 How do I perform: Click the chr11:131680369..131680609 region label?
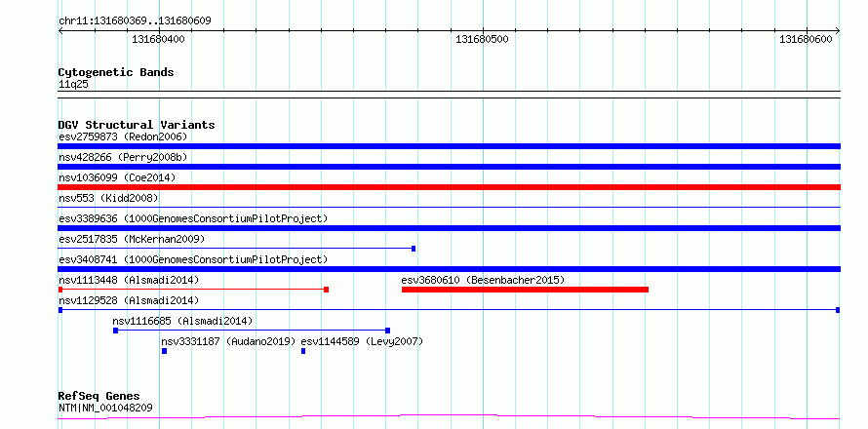pos(135,21)
